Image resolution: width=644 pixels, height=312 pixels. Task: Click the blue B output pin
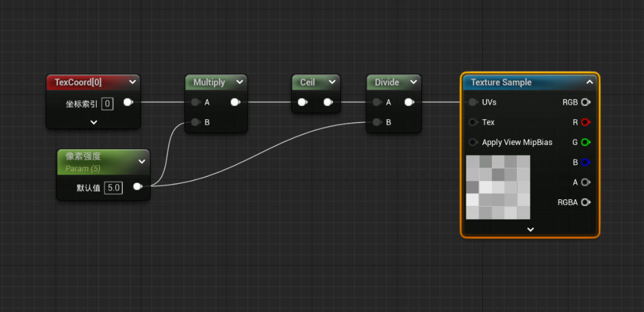tap(586, 162)
